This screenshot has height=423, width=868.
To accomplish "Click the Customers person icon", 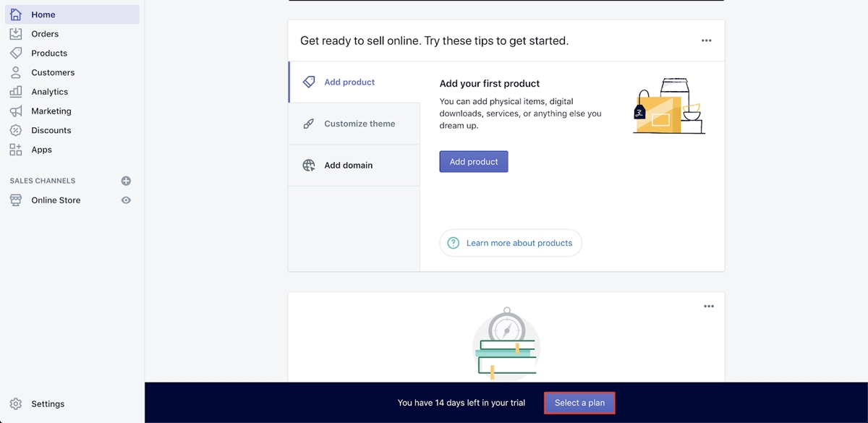I will tap(16, 72).
